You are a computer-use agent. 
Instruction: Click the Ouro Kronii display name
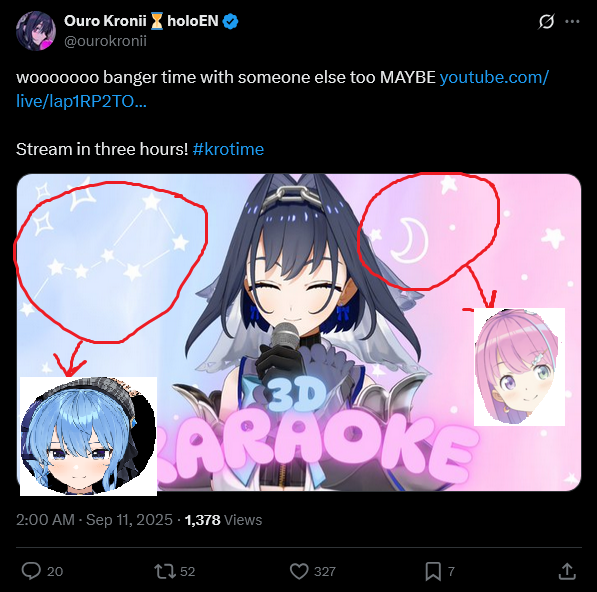point(105,21)
